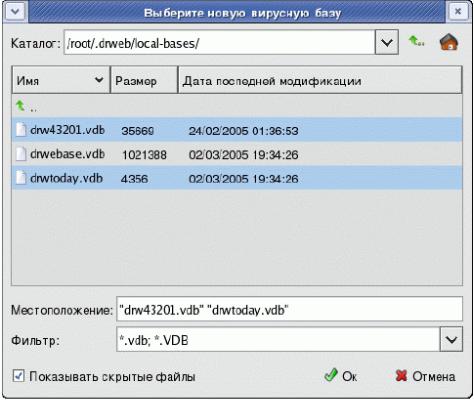Cancel with Отмена button
The height and width of the screenshot is (401, 474).
(x=425, y=376)
